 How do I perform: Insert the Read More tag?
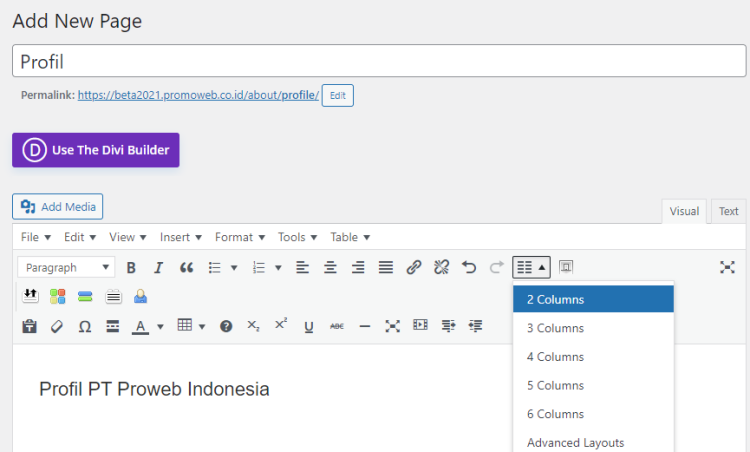112,326
